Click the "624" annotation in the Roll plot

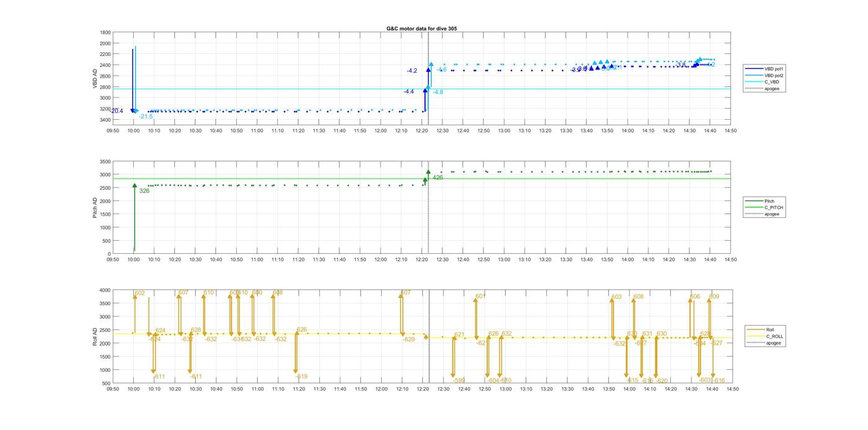[161, 331]
